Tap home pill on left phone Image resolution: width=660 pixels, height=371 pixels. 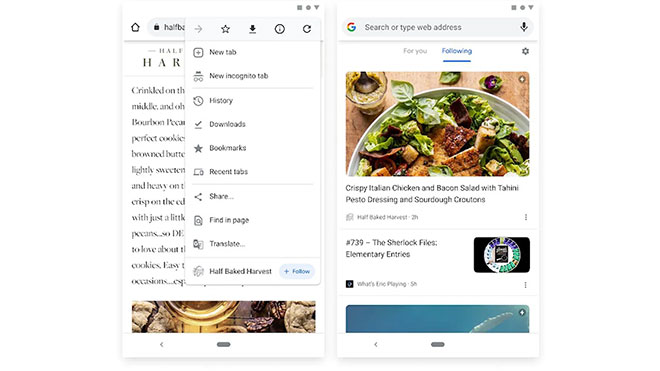tap(224, 344)
